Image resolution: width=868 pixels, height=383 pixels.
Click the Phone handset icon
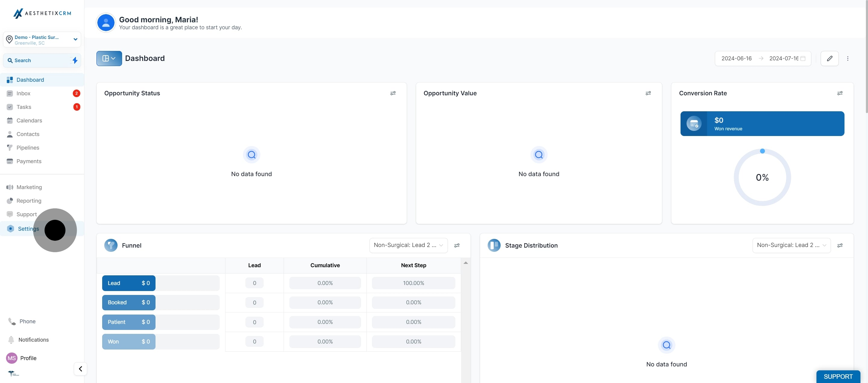click(x=12, y=321)
